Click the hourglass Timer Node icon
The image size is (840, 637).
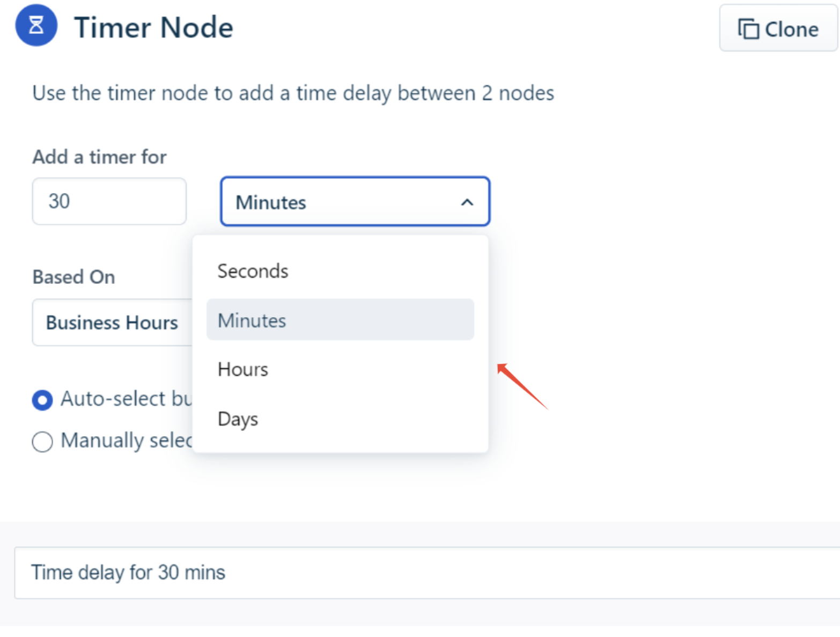[x=36, y=25]
